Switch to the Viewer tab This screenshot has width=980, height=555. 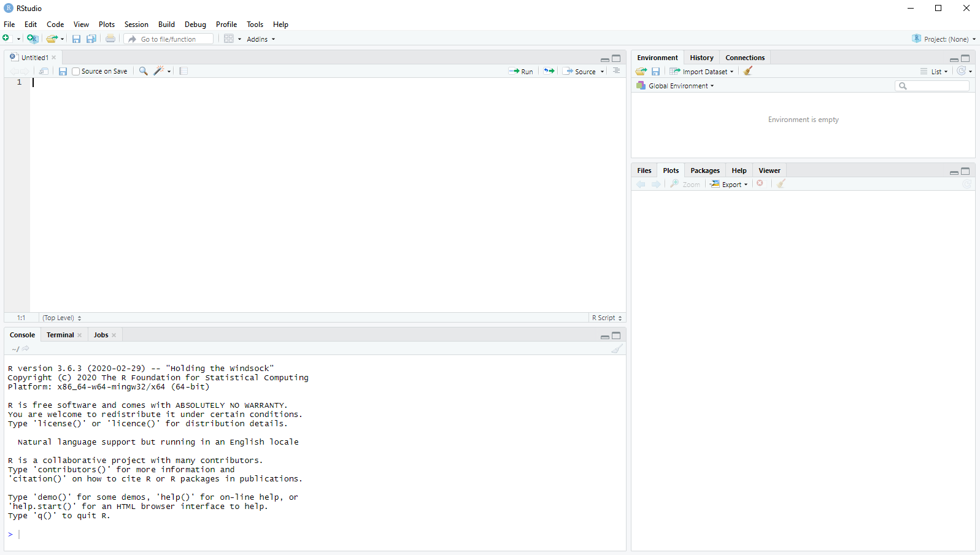point(769,170)
